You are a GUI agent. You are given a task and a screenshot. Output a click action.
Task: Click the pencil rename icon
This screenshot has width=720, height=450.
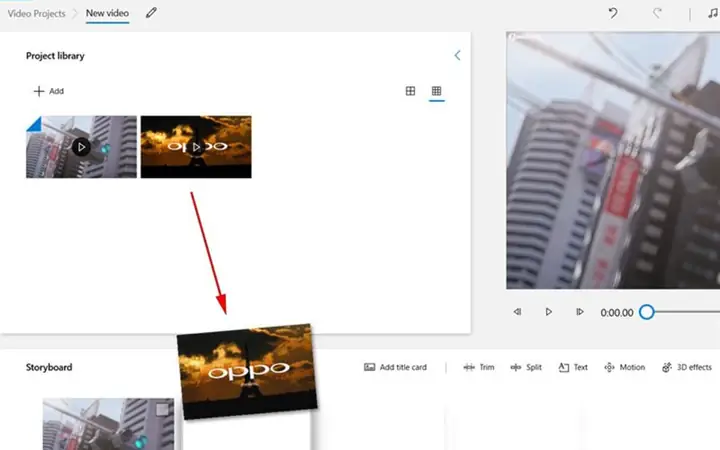tap(151, 13)
